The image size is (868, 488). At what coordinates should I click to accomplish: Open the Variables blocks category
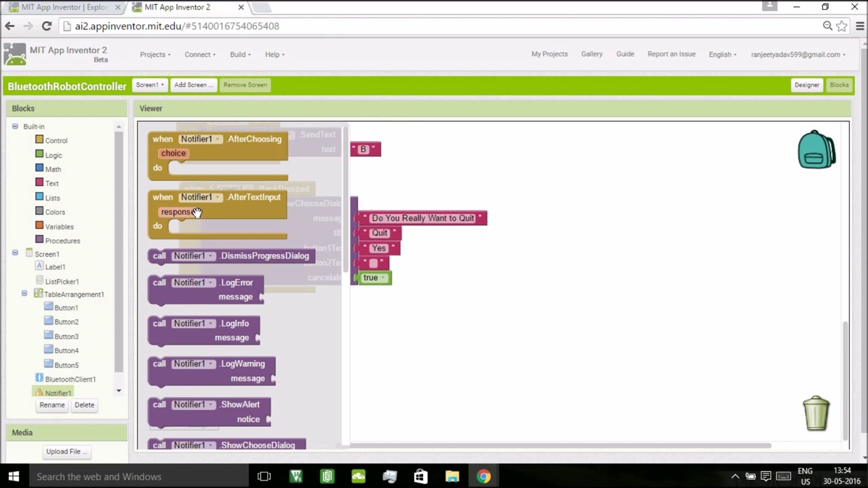point(59,226)
